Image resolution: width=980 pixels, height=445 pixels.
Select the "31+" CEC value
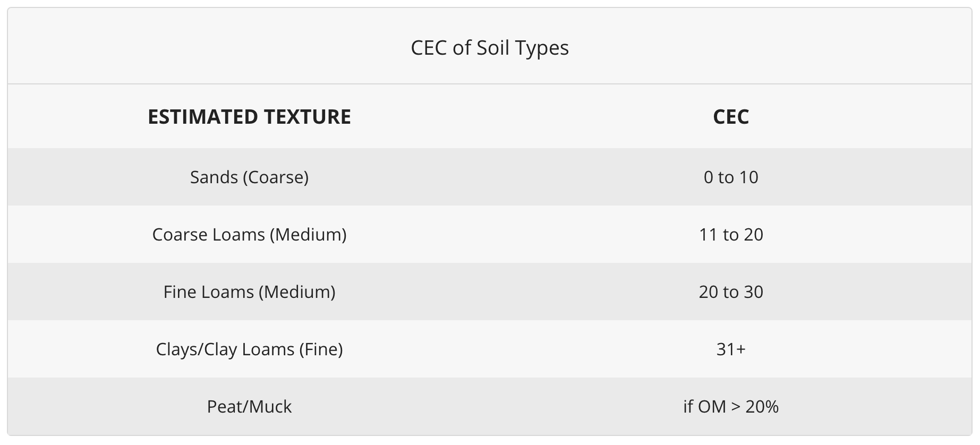730,349
